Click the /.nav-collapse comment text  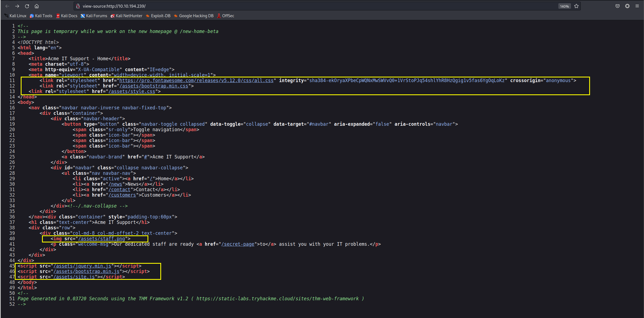97,206
